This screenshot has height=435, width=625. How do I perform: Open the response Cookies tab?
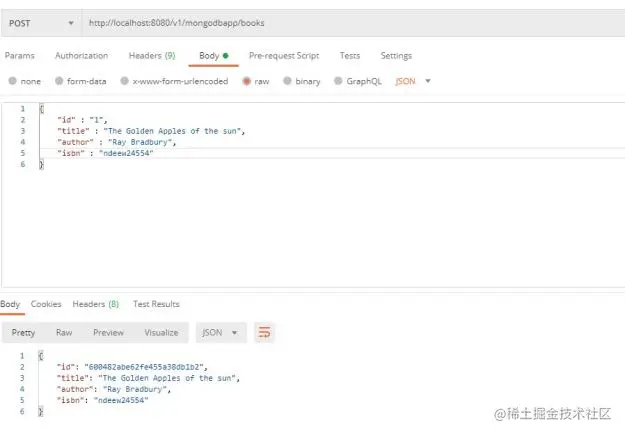[46, 304]
